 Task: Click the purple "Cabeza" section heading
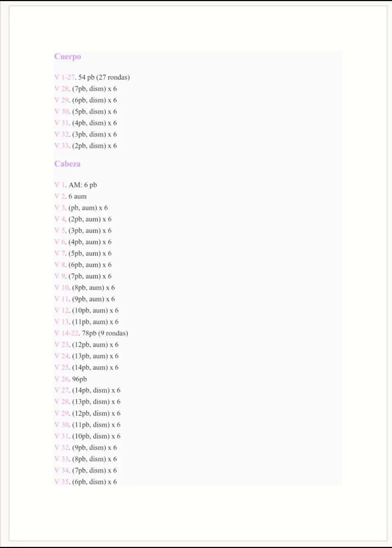(67, 164)
